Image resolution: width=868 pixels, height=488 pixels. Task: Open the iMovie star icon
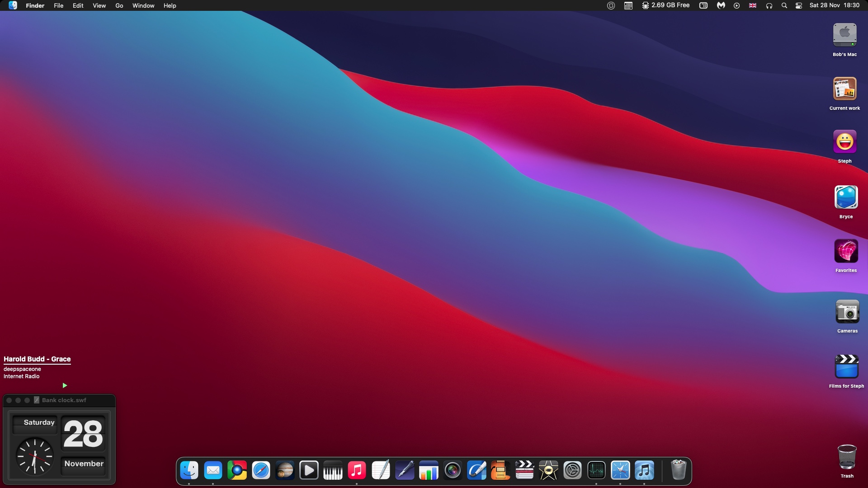[548, 471]
